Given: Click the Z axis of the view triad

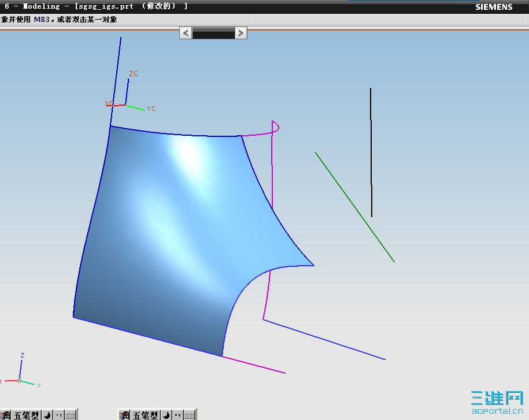Looking at the screenshot, I should (x=21, y=370).
